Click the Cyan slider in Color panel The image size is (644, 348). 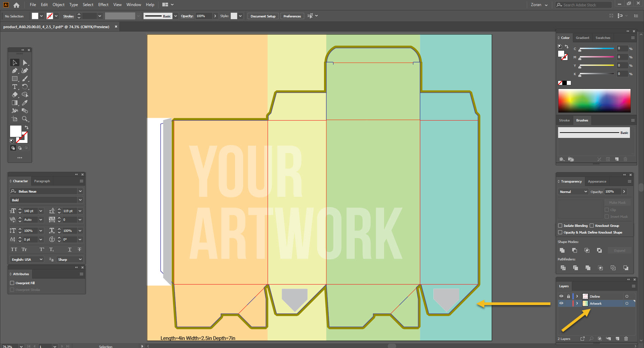click(596, 49)
